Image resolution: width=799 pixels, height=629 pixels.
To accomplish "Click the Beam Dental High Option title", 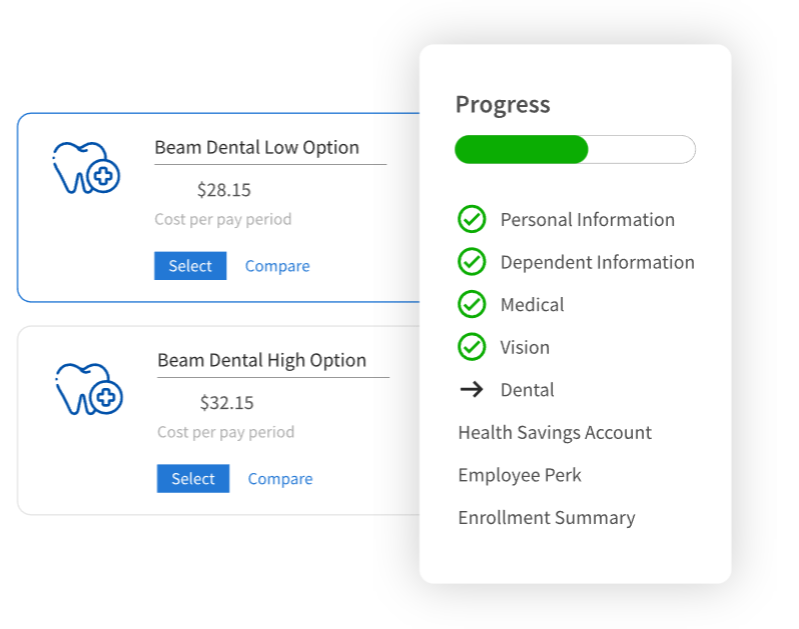I will click(x=261, y=360).
